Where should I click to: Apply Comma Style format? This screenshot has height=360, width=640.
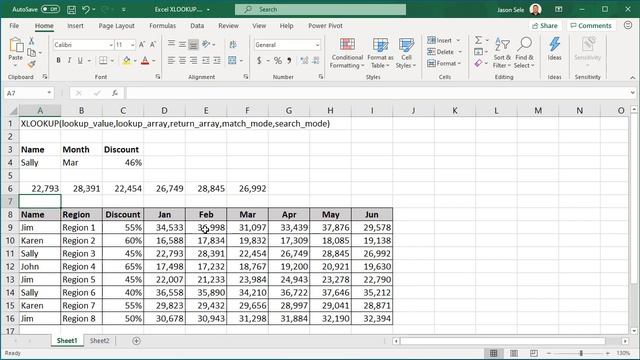point(289,61)
